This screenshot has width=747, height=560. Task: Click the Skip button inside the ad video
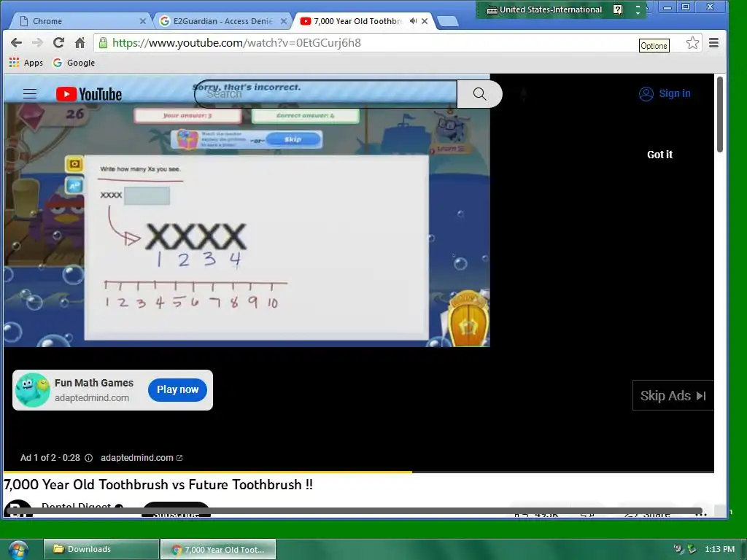(293, 139)
